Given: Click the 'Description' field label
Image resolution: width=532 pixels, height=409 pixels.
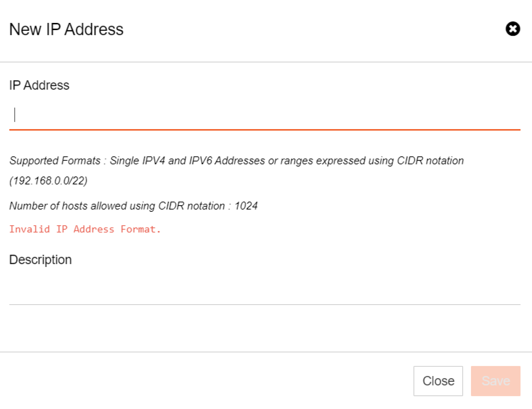Looking at the screenshot, I should pos(40,260).
